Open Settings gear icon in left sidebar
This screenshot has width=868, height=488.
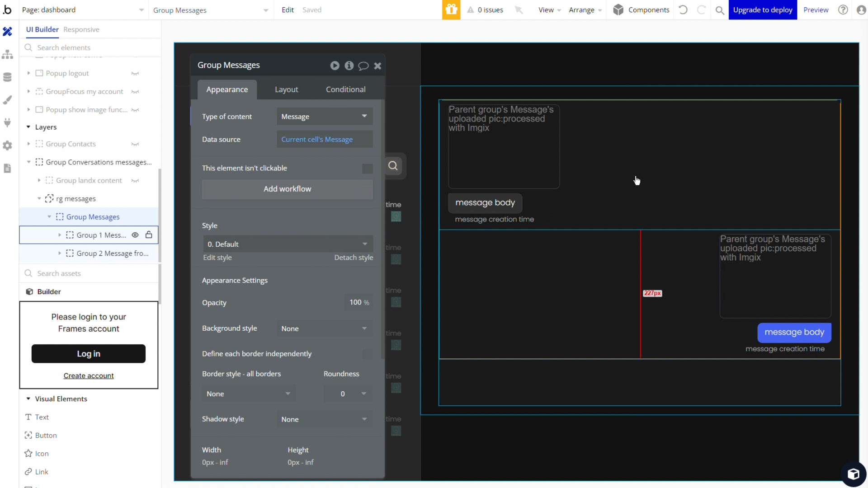(7, 145)
